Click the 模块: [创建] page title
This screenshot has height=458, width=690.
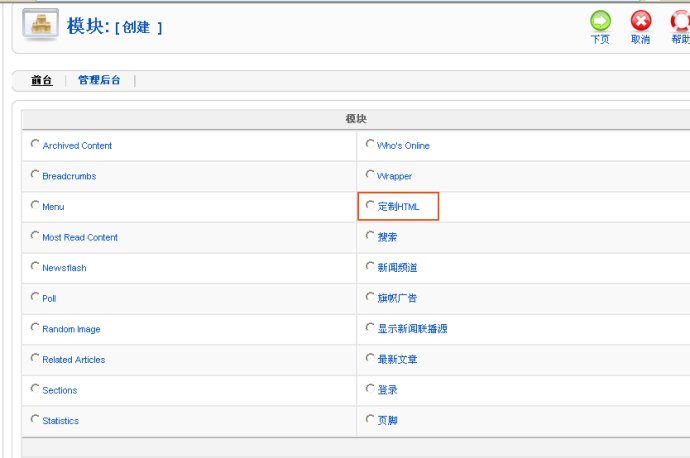[114, 26]
